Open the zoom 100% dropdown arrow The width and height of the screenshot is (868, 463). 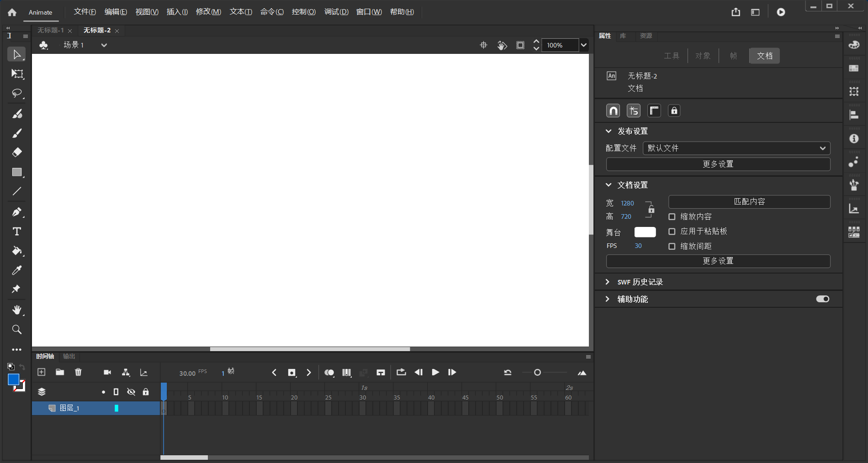(x=583, y=45)
